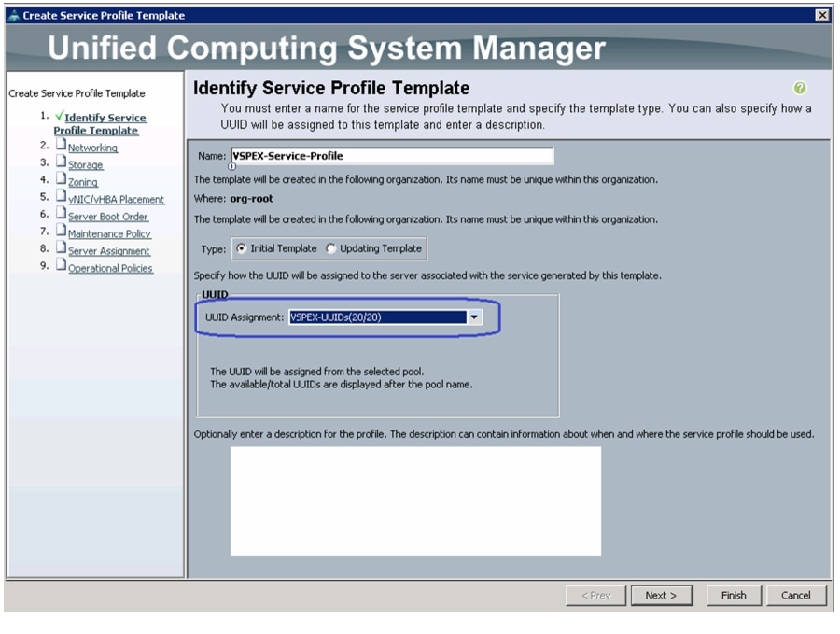This screenshot has width=840, height=634.
Task: Click the page icon beside Operational Policies
Action: (x=61, y=265)
